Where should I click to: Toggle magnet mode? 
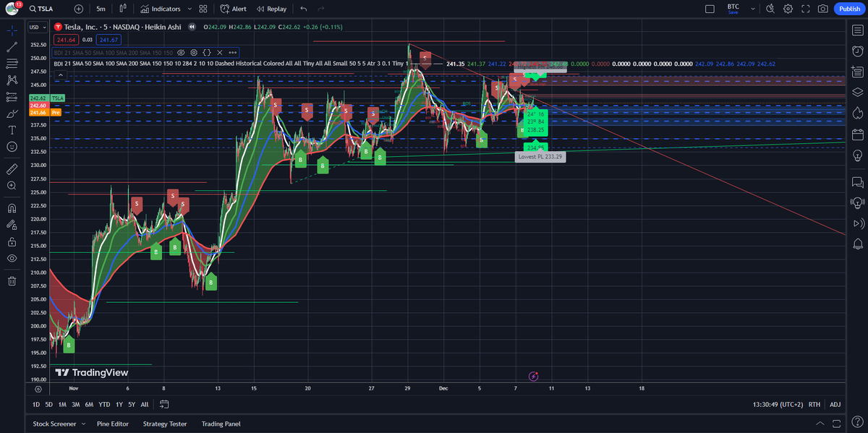[12, 208]
